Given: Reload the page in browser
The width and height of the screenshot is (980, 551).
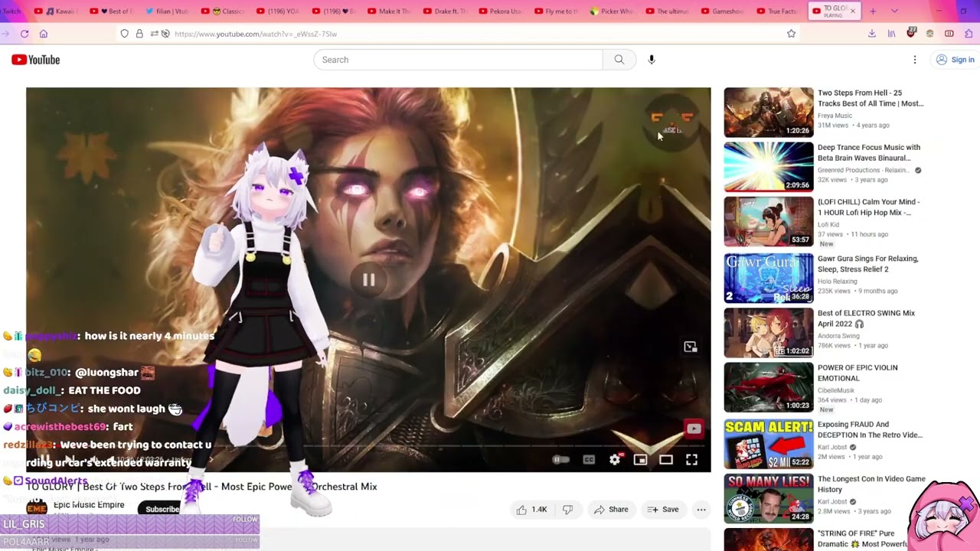Looking at the screenshot, I should [x=24, y=34].
